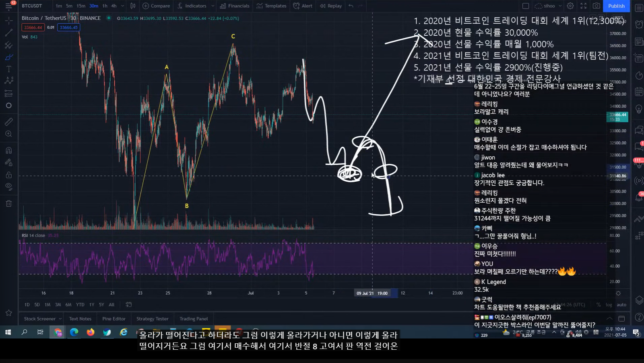Toggle auto scale on price axis
Viewport: 644px width, 363px height.
coord(621,305)
